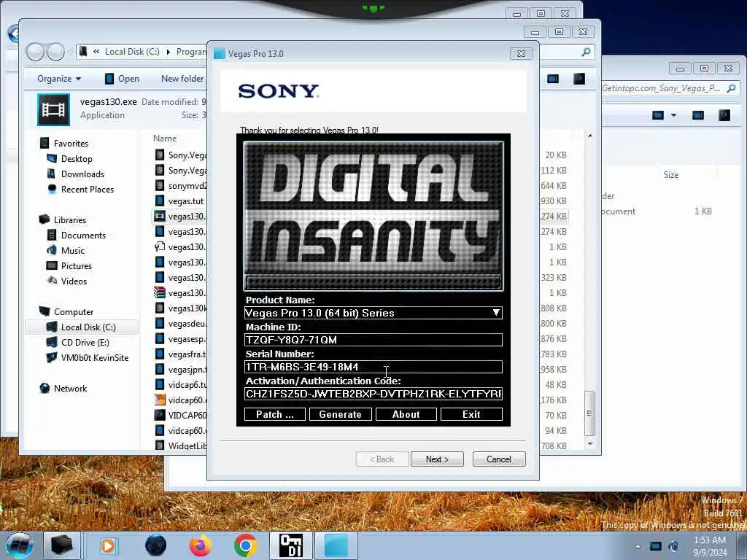The width and height of the screenshot is (747, 560).
Task: Open the Organize menu in Explorer
Action: coord(59,79)
